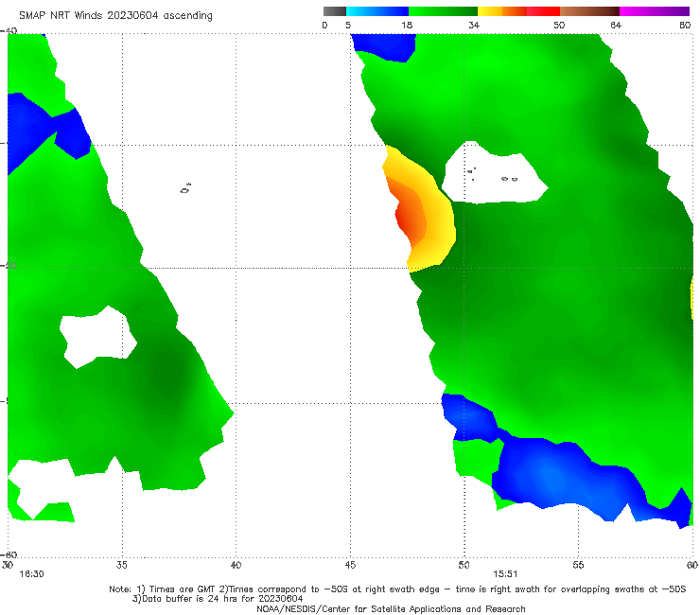This screenshot has height=615, width=700.
Task: Click the "NOAA/NESDIS/Center for Satellite Applications and Research" credit
Action: [x=391, y=609]
